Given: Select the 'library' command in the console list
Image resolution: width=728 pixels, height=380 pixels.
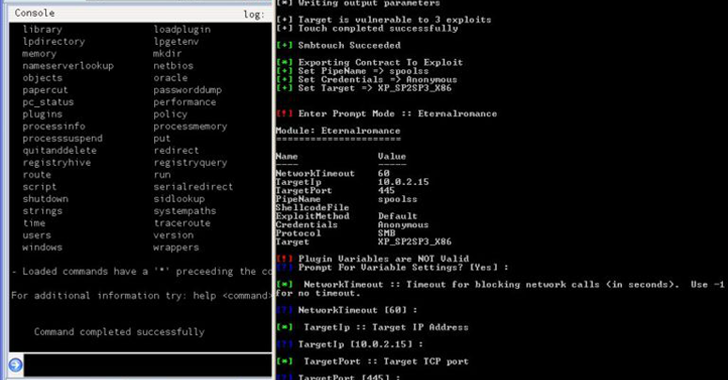Looking at the screenshot, I should click(42, 29).
